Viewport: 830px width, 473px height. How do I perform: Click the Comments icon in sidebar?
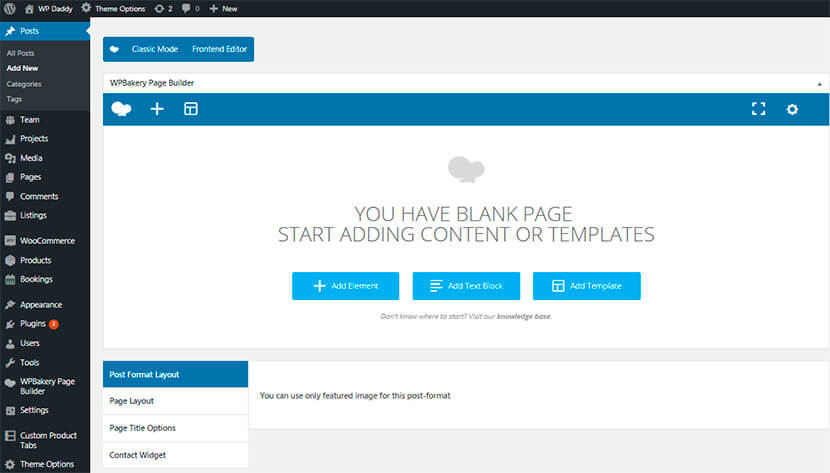coord(10,196)
